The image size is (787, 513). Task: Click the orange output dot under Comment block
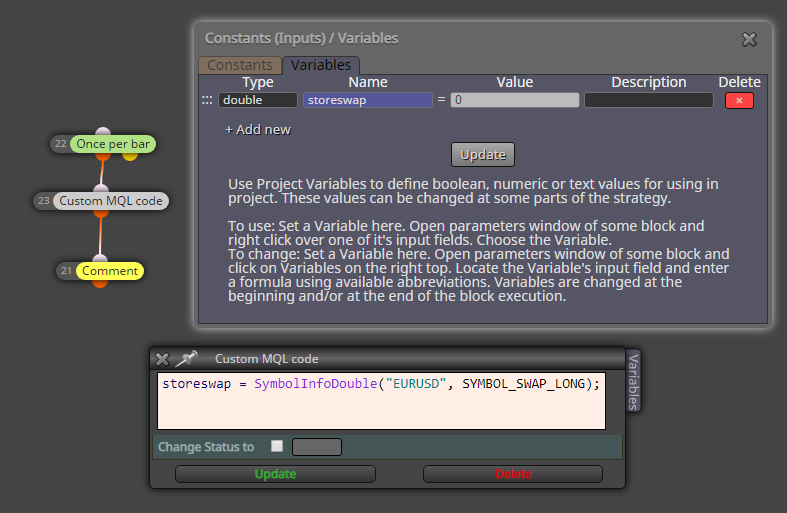(100, 284)
